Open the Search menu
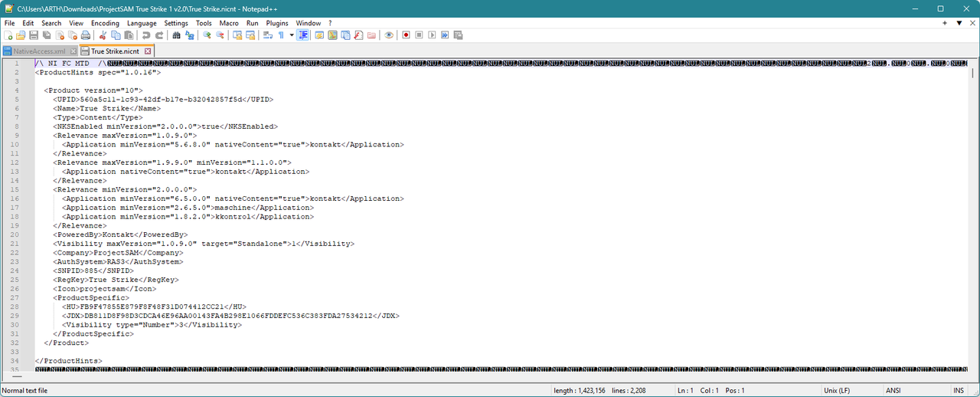980x397 pixels. [x=51, y=23]
